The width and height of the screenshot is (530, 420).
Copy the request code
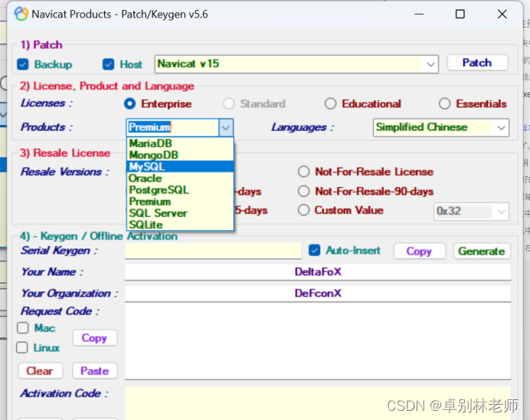(95, 338)
